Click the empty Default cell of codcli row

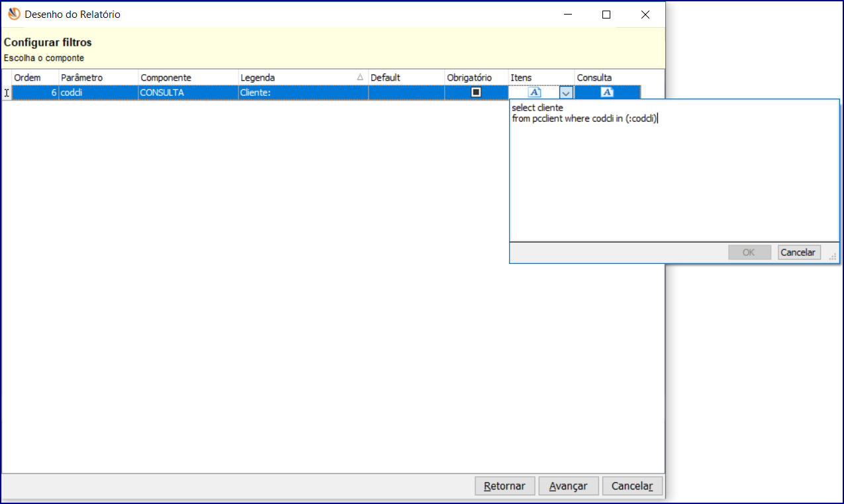pos(406,93)
